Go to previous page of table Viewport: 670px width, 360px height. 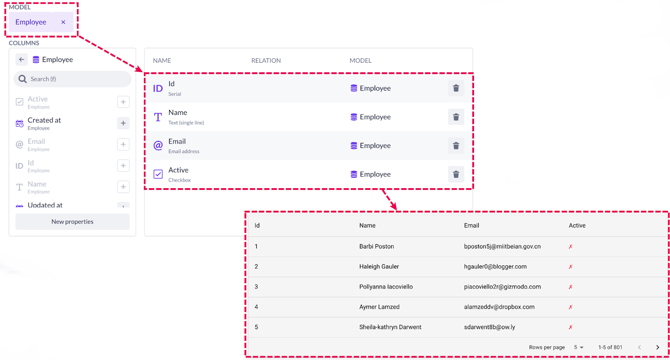click(x=640, y=347)
